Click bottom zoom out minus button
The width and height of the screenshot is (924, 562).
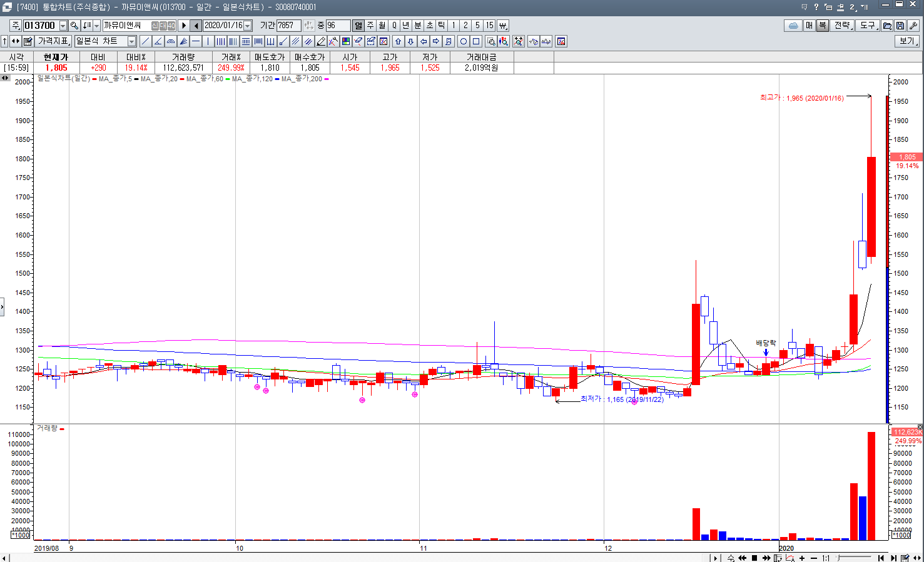813,558
